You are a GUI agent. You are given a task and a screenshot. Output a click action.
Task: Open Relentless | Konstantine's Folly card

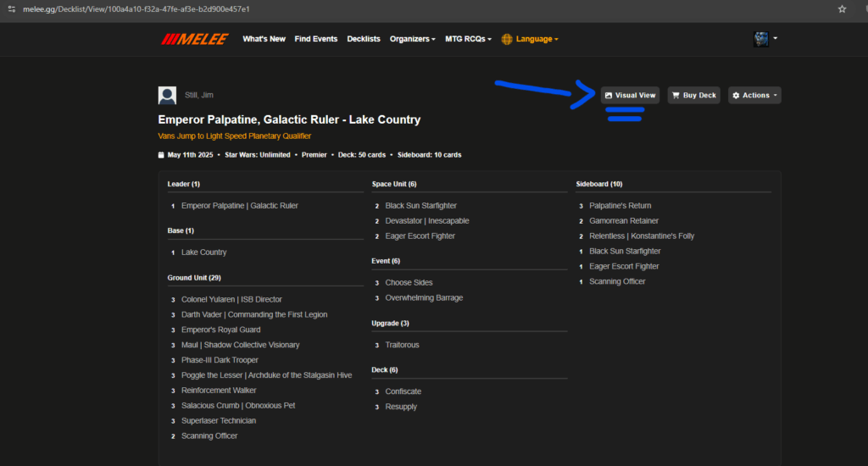642,236
